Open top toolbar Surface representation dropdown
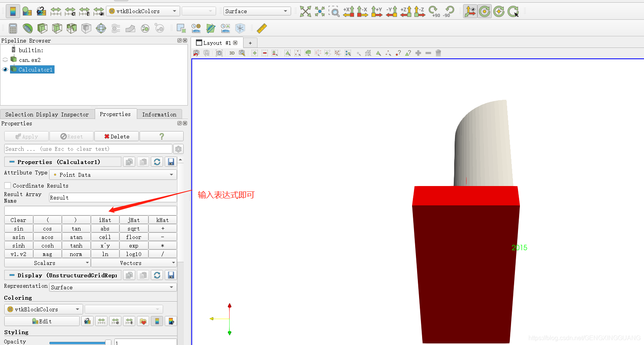Viewport: 644px width, 345px height. pyautogui.click(x=257, y=11)
